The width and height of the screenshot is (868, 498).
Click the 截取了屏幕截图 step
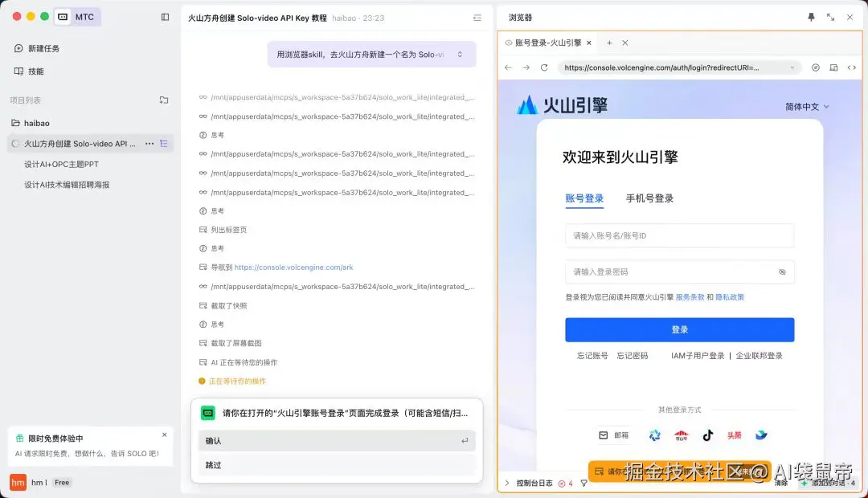(231, 343)
